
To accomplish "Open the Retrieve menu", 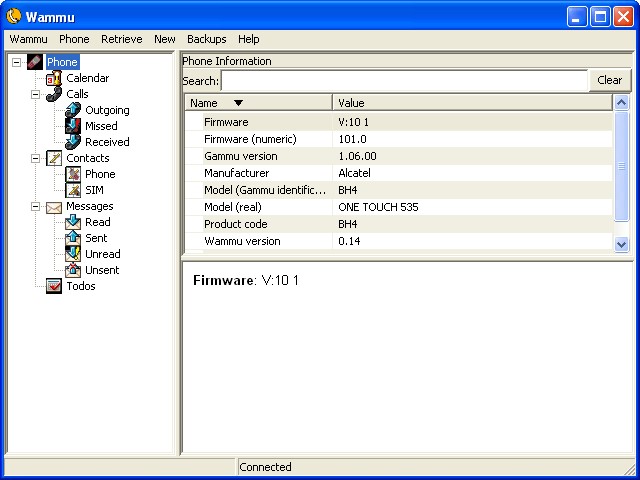I will (121, 39).
